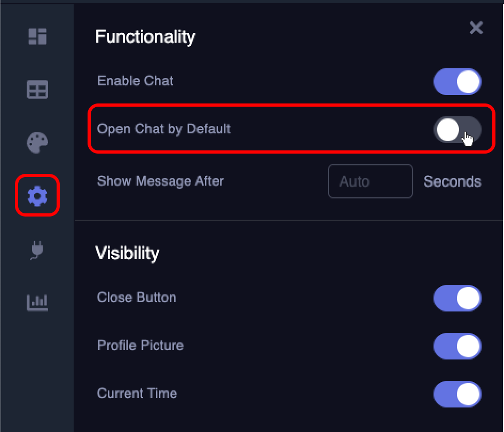The height and width of the screenshot is (432, 504).
Task: Click the Show Message After Auto field
Action: (x=371, y=181)
